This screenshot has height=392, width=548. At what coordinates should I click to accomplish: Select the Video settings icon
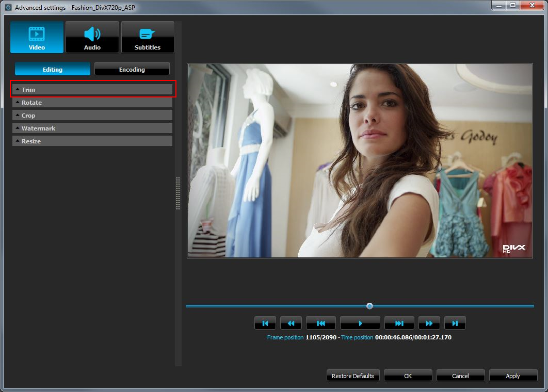coord(36,37)
